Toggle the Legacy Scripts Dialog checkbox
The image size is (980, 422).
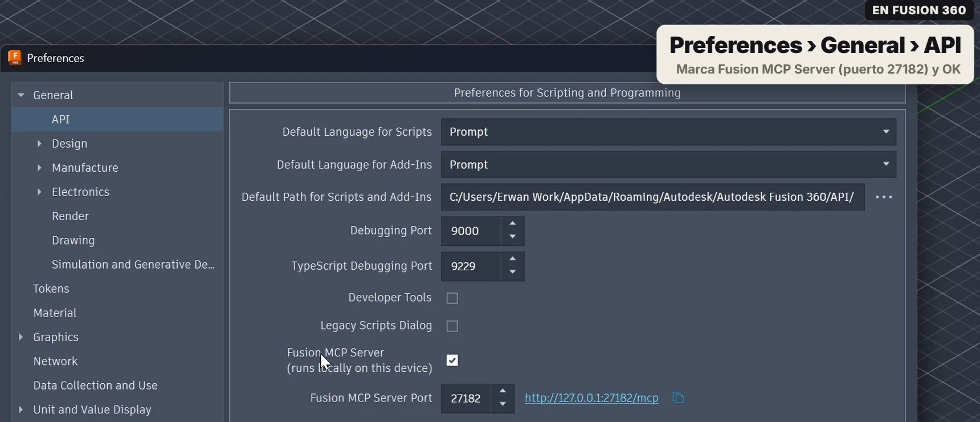tap(452, 326)
